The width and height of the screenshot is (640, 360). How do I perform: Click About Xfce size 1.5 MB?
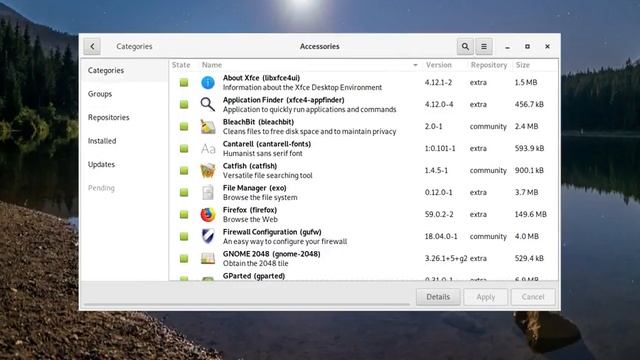526,82
